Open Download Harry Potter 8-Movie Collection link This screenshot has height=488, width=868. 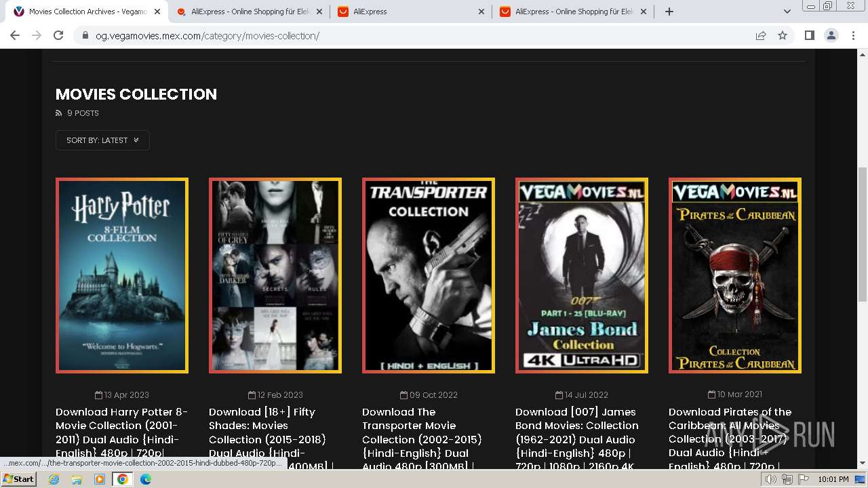coord(122,432)
